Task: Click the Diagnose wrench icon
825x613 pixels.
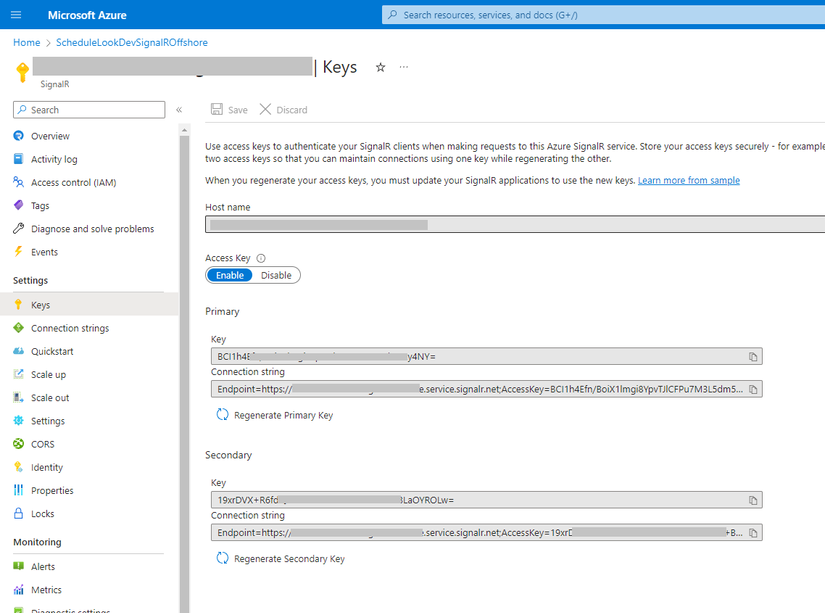Action: click(18, 228)
